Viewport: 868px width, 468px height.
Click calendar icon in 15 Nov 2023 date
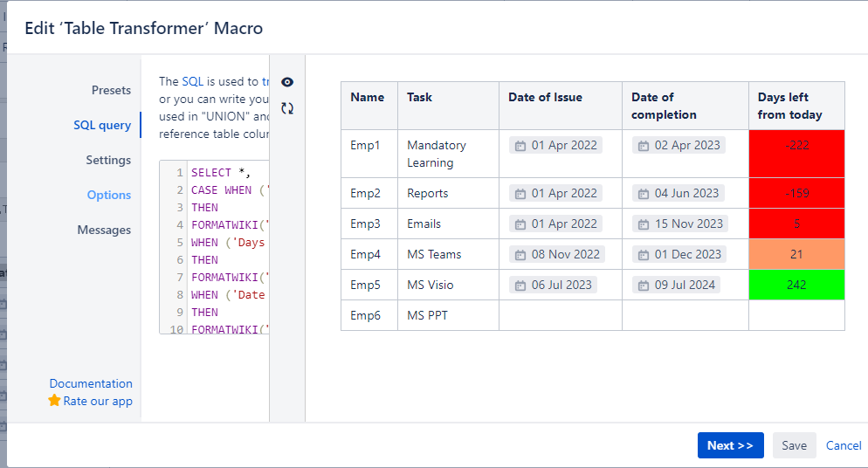tap(644, 224)
